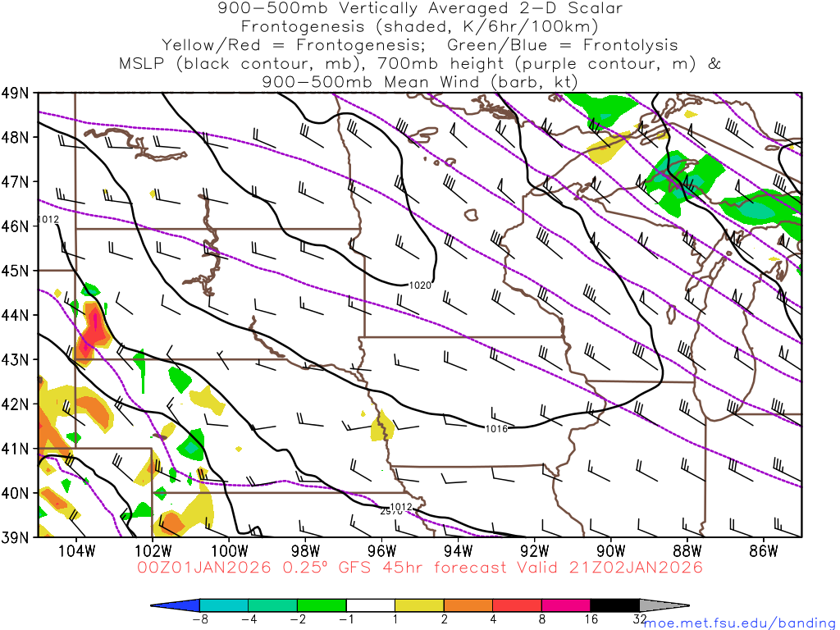Click the 1016 isobar label

[x=496, y=428]
